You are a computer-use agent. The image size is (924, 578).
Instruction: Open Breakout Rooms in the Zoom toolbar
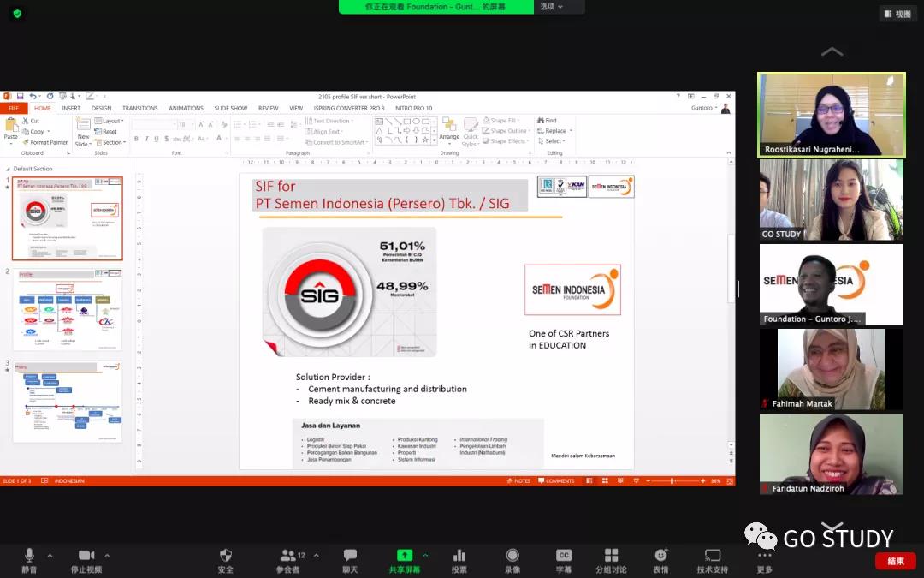tap(611, 560)
